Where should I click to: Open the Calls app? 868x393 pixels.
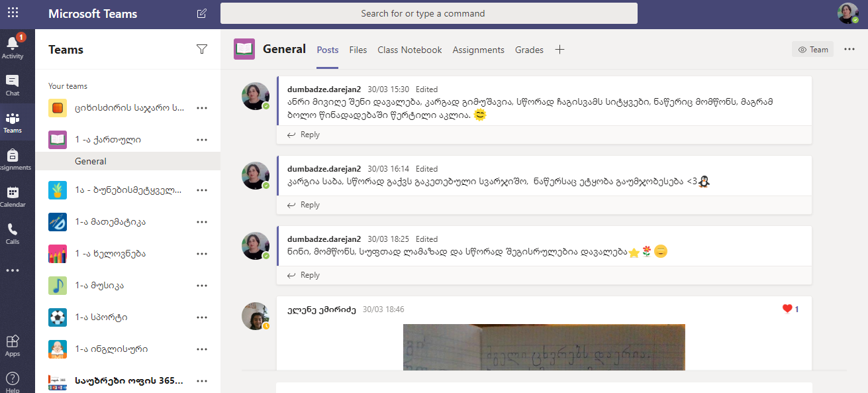[13, 233]
